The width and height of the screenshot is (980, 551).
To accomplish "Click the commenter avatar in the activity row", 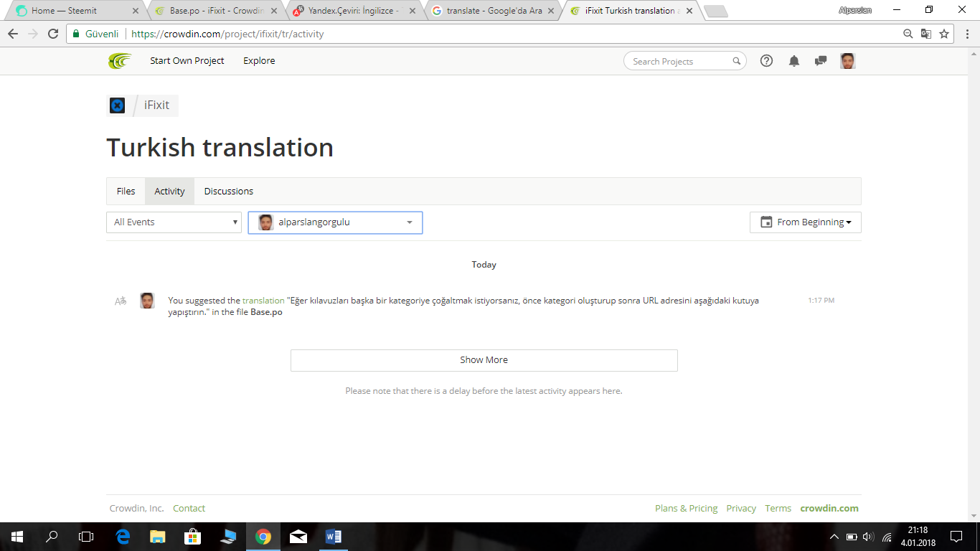I will (147, 301).
